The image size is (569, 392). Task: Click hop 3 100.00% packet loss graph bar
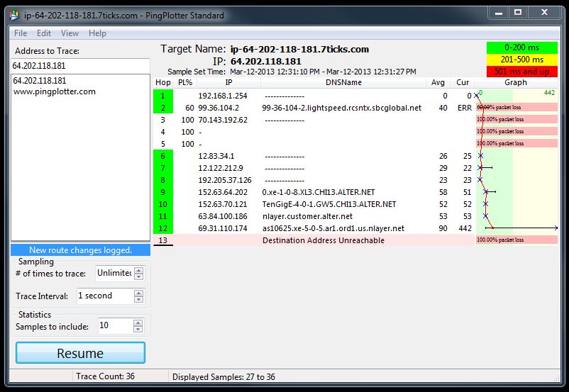coord(516,119)
